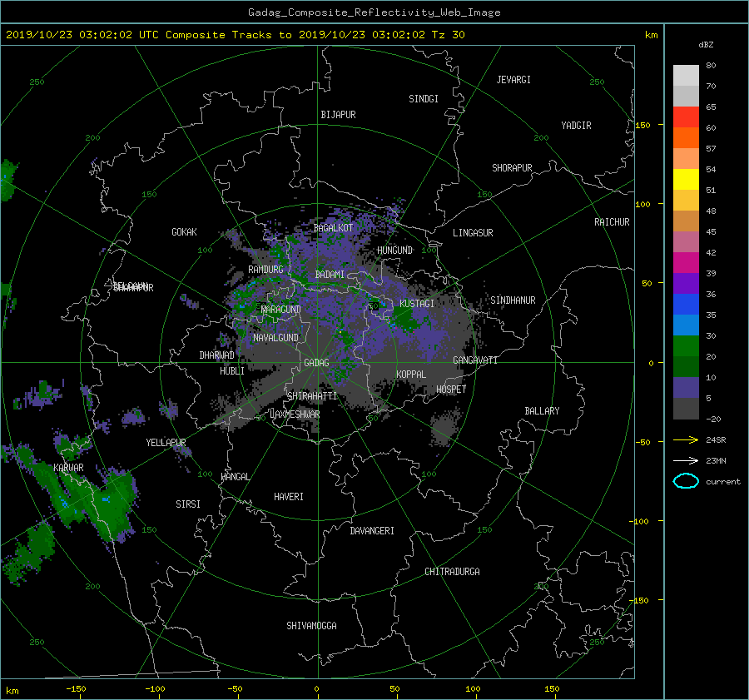Image resolution: width=749 pixels, height=700 pixels.
Task: Click the white 23MN arrow legend icon
Action: tap(686, 460)
